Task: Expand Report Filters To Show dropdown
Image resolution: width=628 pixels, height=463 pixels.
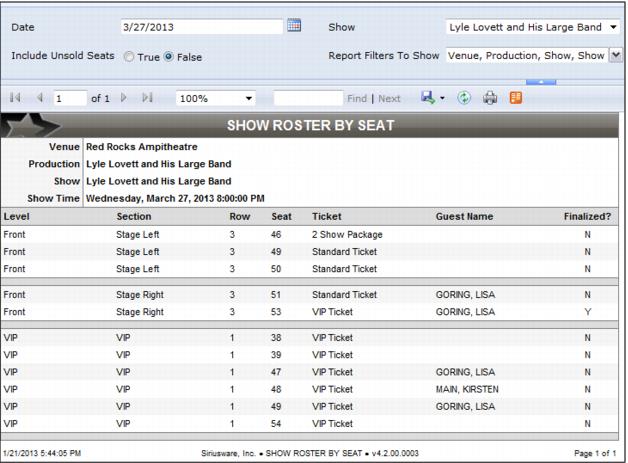Action: [613, 56]
